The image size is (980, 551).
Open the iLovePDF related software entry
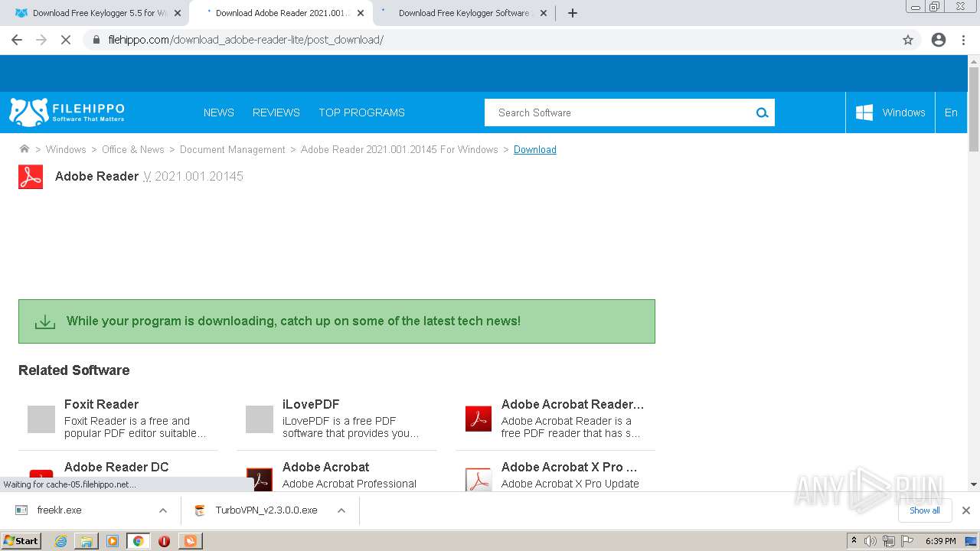pos(311,404)
